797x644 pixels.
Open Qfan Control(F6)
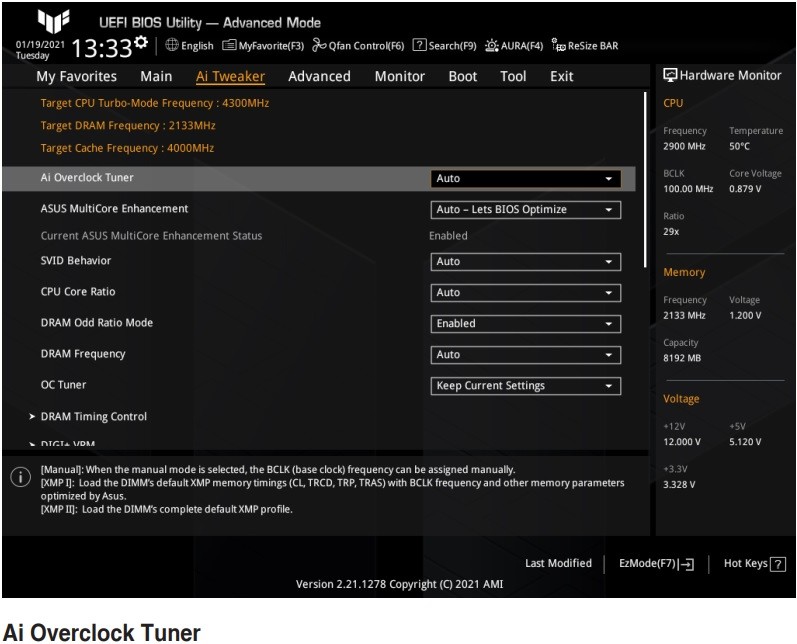point(358,45)
